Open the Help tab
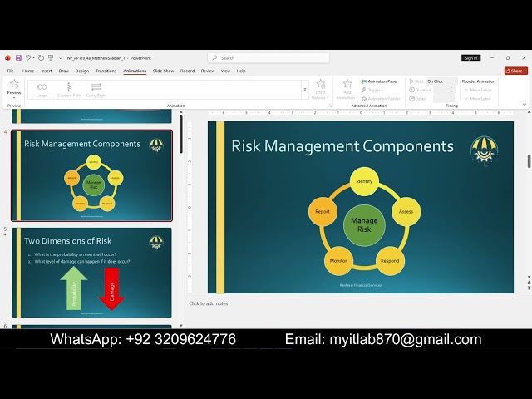The image size is (532, 399). 241,71
